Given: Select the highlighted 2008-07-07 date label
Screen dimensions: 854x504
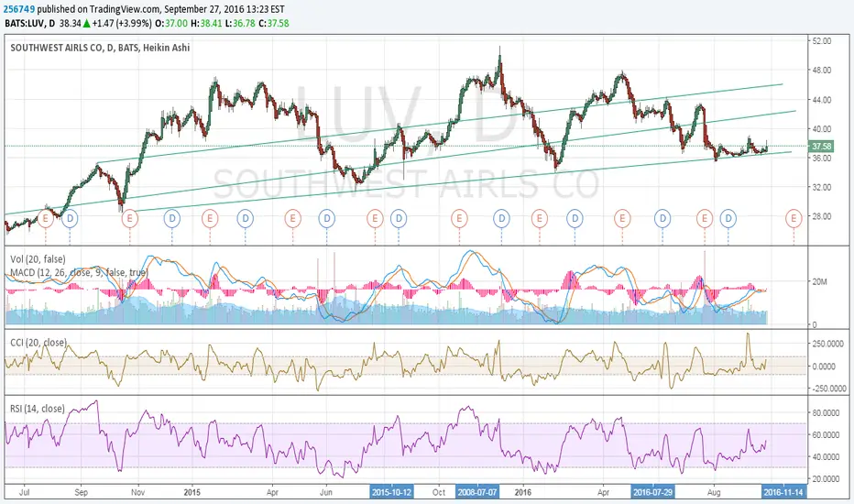Looking at the screenshot, I should click(477, 492).
